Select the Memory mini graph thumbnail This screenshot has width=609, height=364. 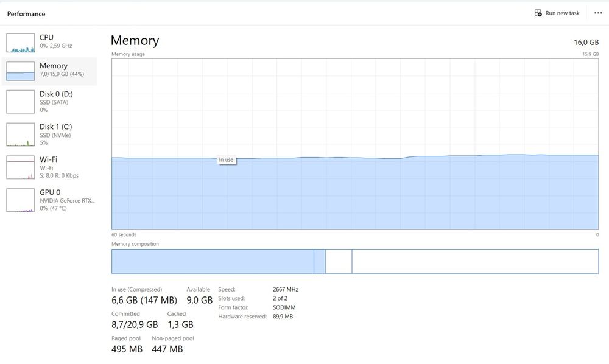[x=20, y=71]
